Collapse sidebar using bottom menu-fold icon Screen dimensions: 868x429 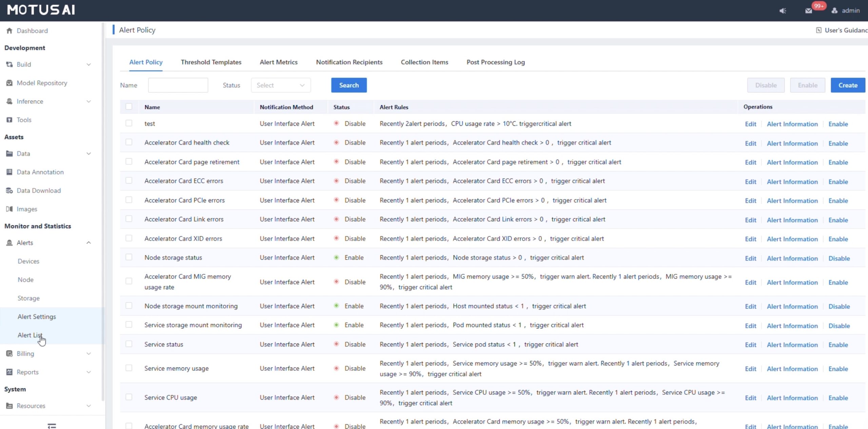click(x=52, y=426)
